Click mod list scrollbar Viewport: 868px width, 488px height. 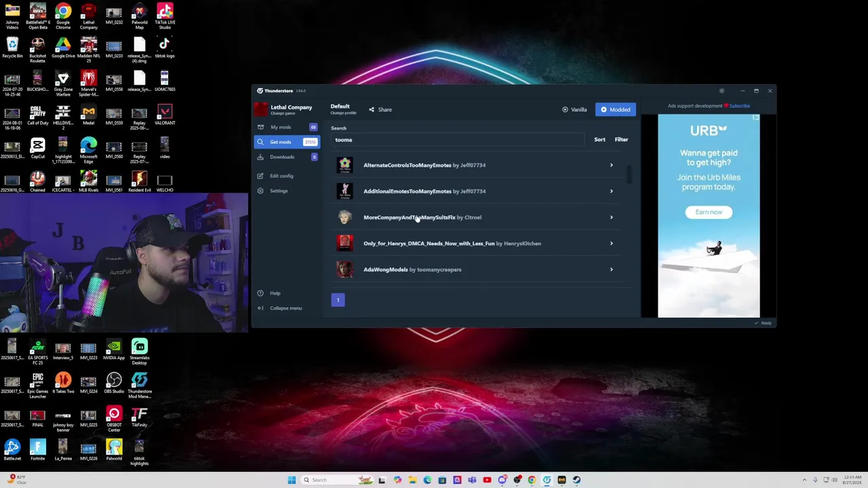[x=629, y=174]
